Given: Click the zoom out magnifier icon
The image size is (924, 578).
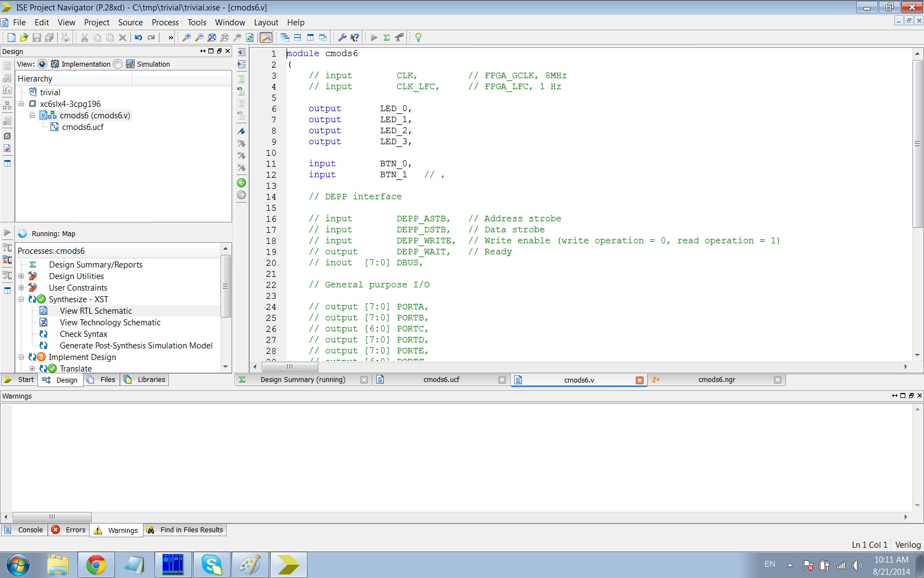Looking at the screenshot, I should click(199, 37).
